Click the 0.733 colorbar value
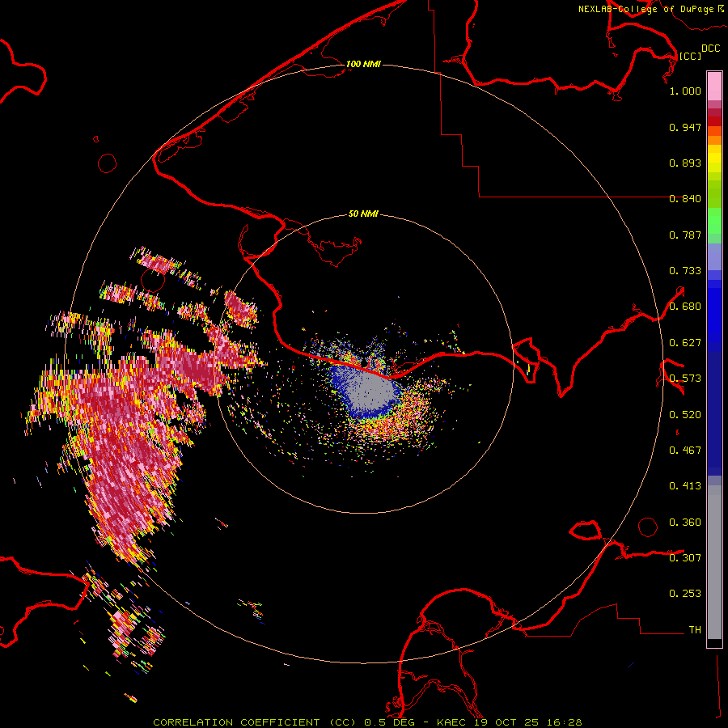The height and width of the screenshot is (728, 728). tap(685, 271)
